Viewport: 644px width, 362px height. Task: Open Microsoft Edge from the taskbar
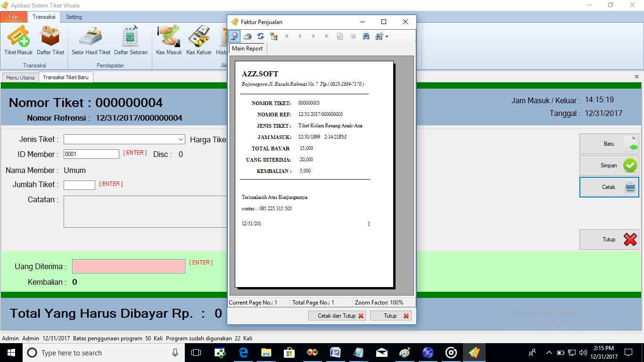tap(243, 353)
